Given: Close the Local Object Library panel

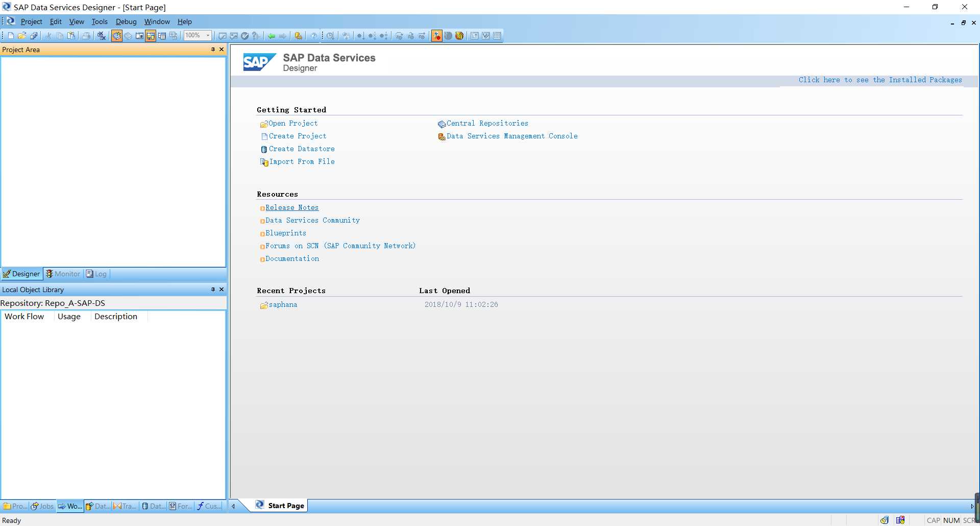Looking at the screenshot, I should pyautogui.click(x=222, y=290).
